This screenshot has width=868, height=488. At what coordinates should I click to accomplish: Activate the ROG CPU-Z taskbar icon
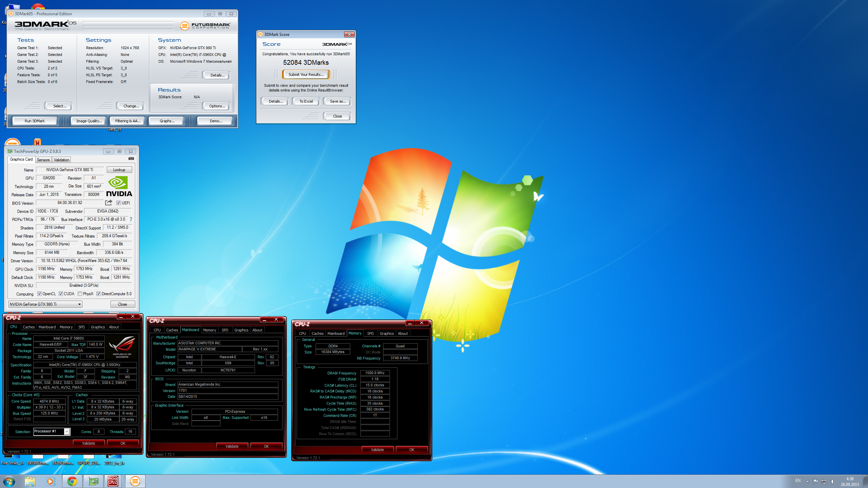(113, 481)
